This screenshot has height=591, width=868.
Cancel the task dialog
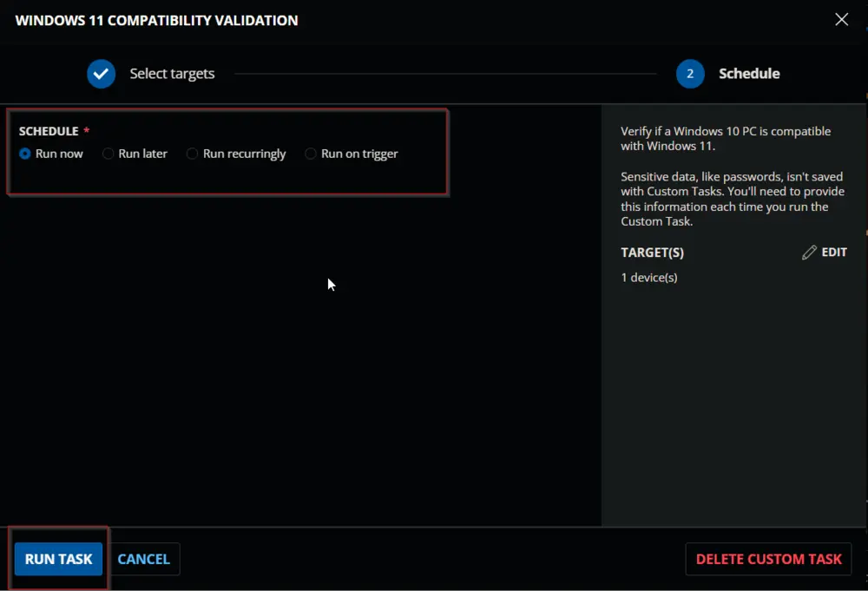(x=144, y=559)
